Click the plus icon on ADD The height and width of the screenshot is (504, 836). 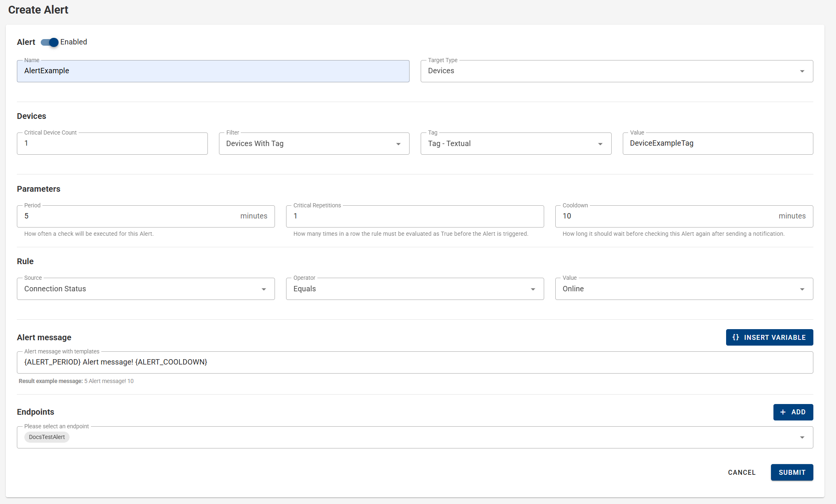coord(783,412)
